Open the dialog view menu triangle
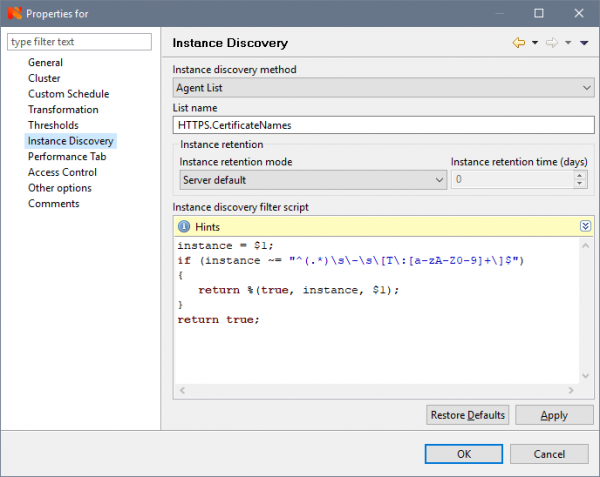The height and width of the screenshot is (477, 600). [584, 43]
